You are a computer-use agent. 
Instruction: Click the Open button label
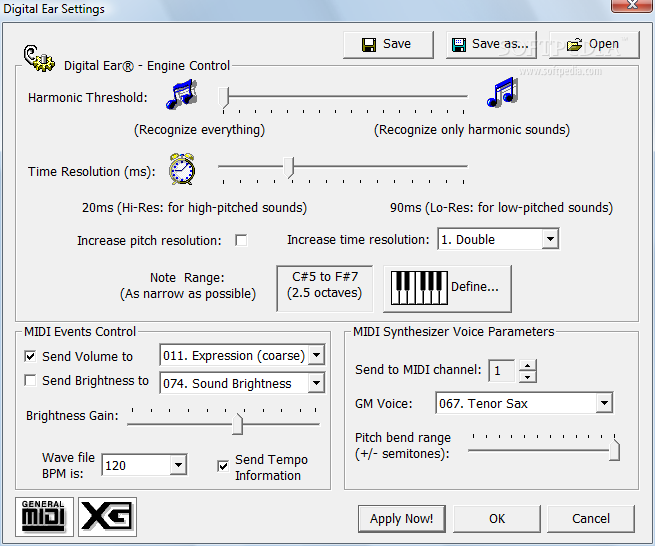coord(604,44)
